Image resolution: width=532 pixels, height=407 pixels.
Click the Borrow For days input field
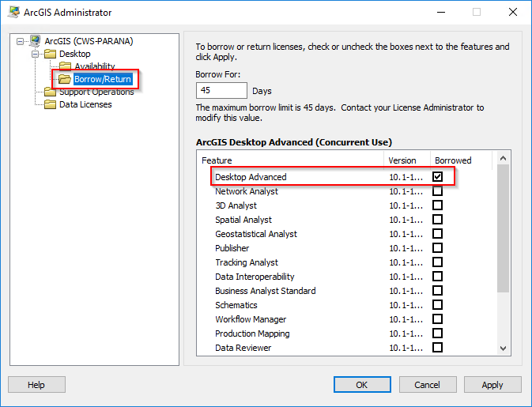coord(221,91)
